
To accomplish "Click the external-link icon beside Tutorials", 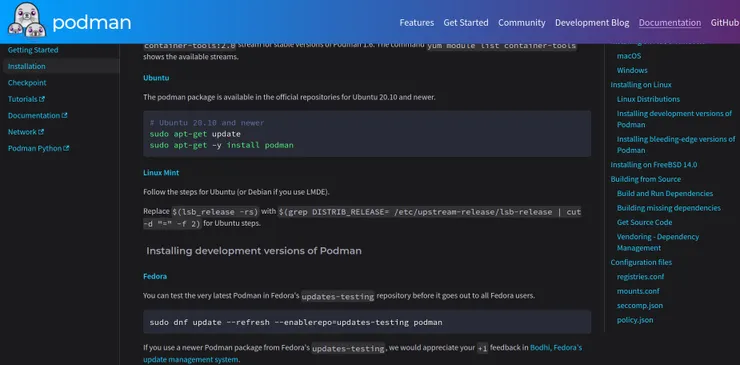I will (42, 99).
